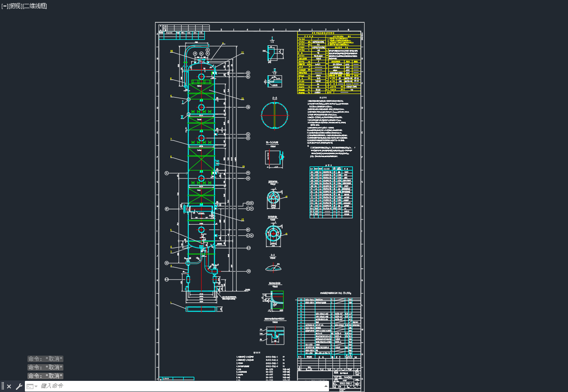Open the 俯视 view controls menu
This screenshot has height=392, width=568.
[15, 6]
